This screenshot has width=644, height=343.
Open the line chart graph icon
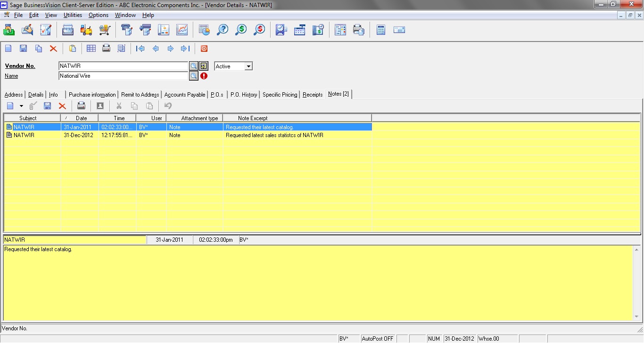point(182,30)
